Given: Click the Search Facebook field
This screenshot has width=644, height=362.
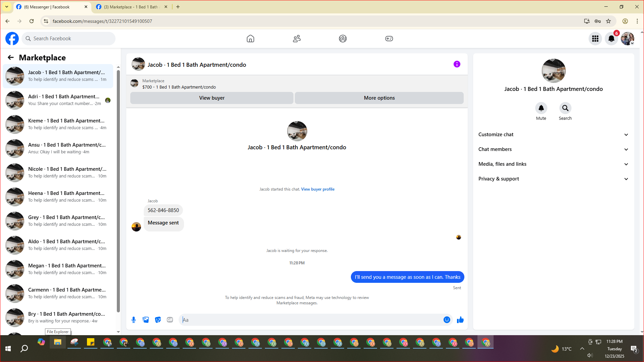Looking at the screenshot, I should click(68, 39).
